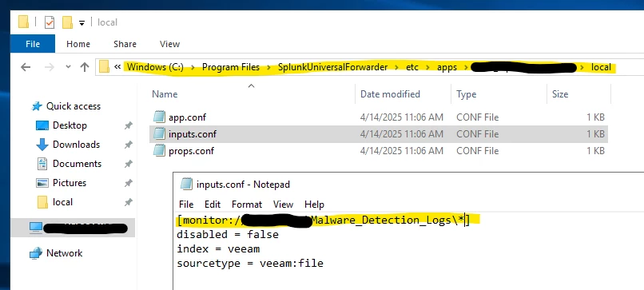Sort files by the Name column header

coord(165,94)
